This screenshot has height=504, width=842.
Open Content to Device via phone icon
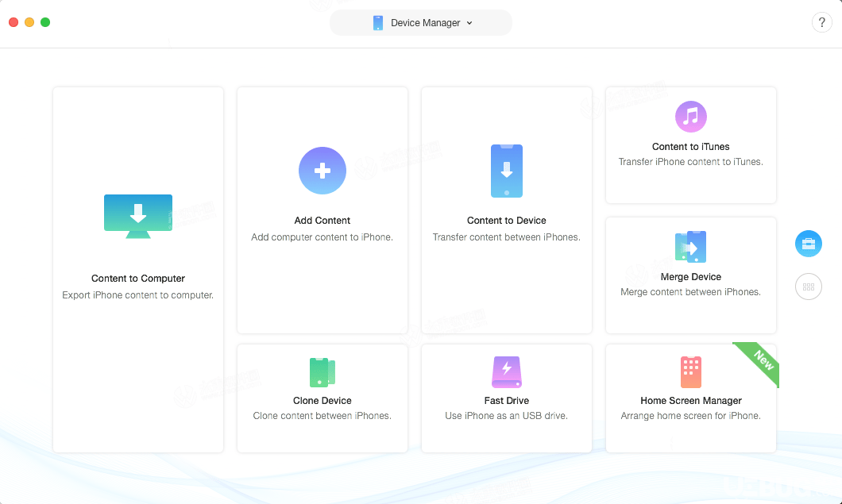coord(506,171)
